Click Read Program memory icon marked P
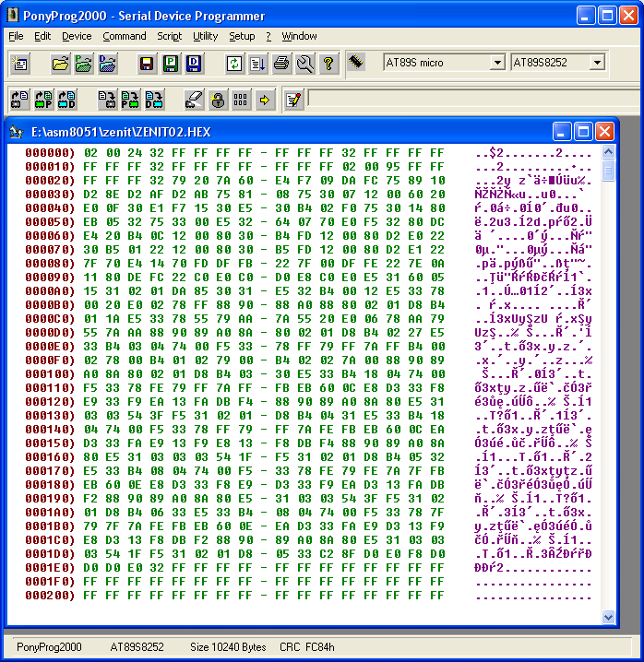The height and width of the screenshot is (662, 644). coord(43,100)
